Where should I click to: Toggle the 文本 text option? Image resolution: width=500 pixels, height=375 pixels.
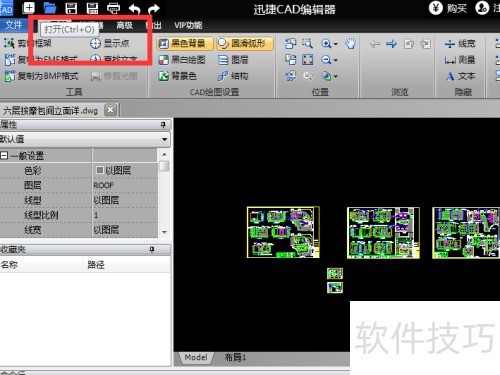pyautogui.click(x=460, y=76)
